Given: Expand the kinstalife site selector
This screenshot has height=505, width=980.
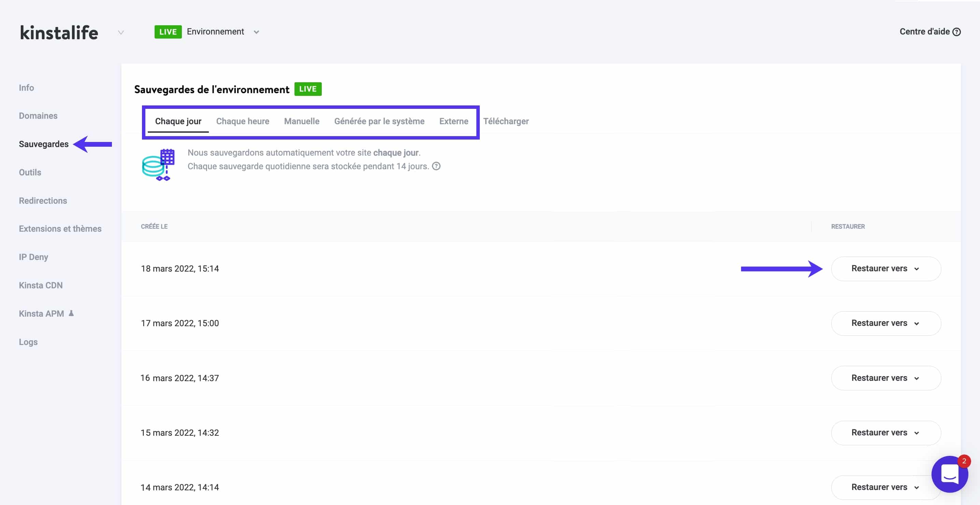Looking at the screenshot, I should pos(121,32).
